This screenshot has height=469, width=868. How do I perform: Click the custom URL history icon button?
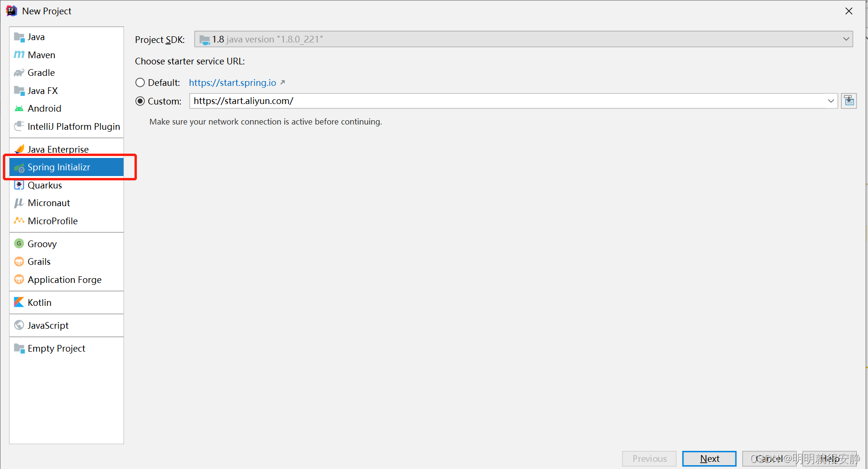point(849,101)
